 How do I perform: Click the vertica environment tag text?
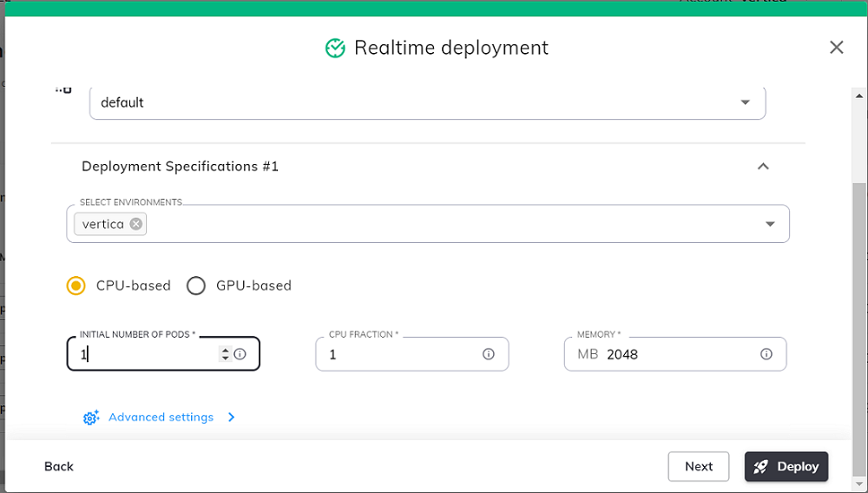pos(103,224)
